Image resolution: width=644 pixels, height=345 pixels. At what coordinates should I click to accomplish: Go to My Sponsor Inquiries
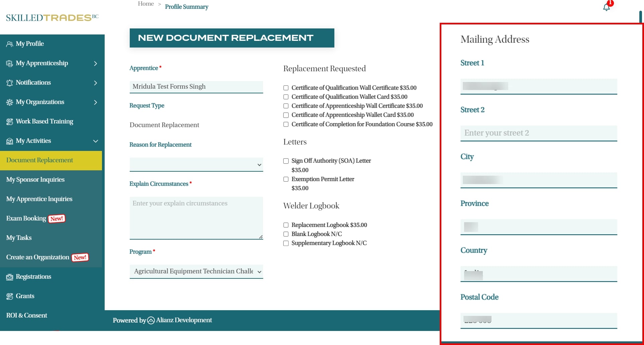pyautogui.click(x=35, y=180)
